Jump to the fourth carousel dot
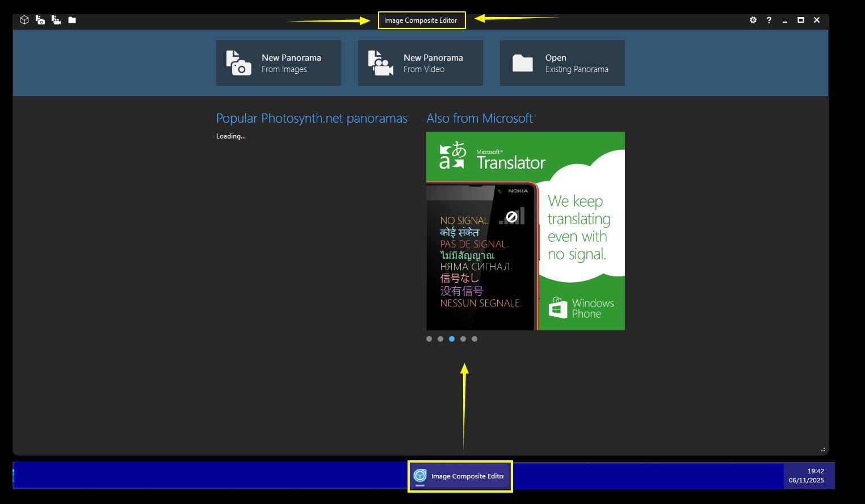Screen dimensions: 865x504 point(463,339)
